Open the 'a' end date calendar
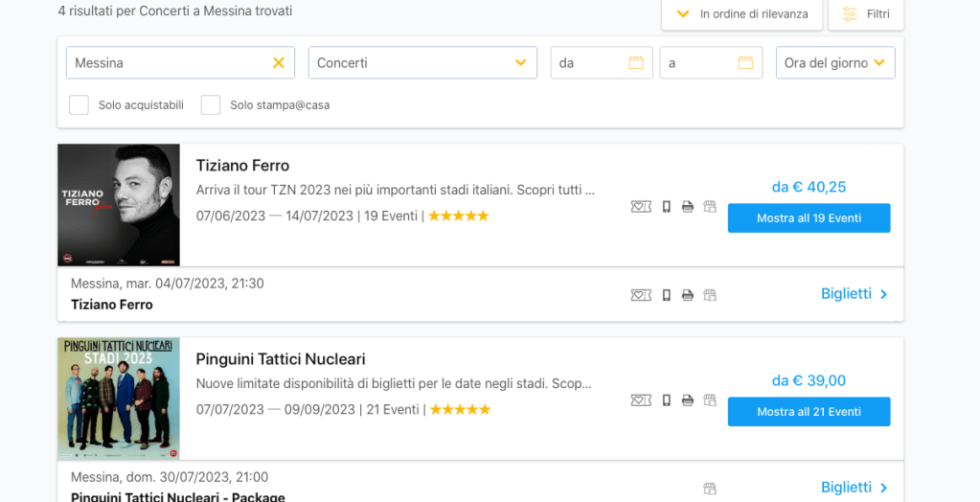The image size is (980, 502). 745,63
